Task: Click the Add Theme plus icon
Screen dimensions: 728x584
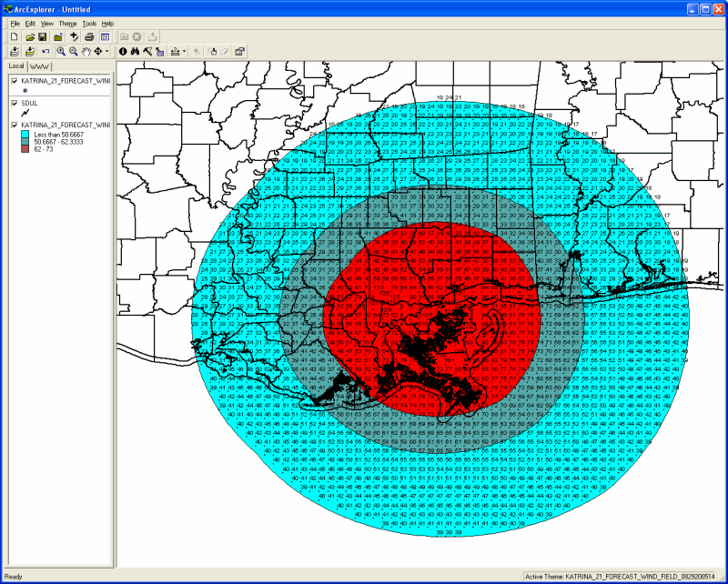Action: coord(74,36)
